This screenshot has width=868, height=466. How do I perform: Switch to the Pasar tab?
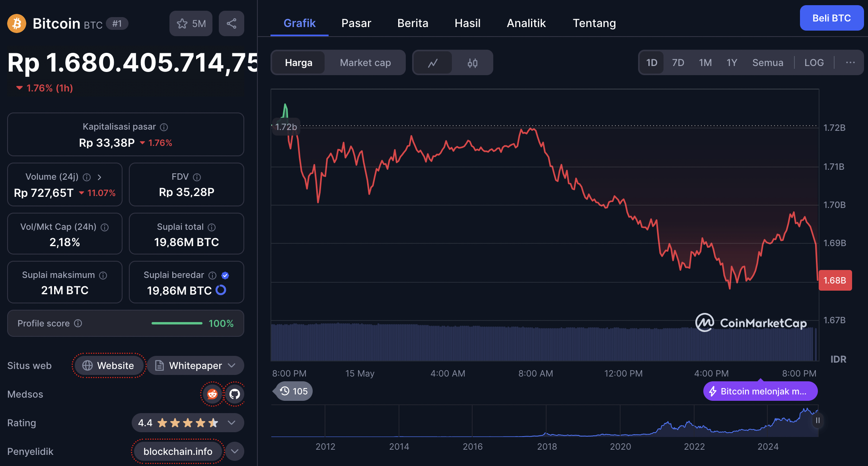(356, 23)
